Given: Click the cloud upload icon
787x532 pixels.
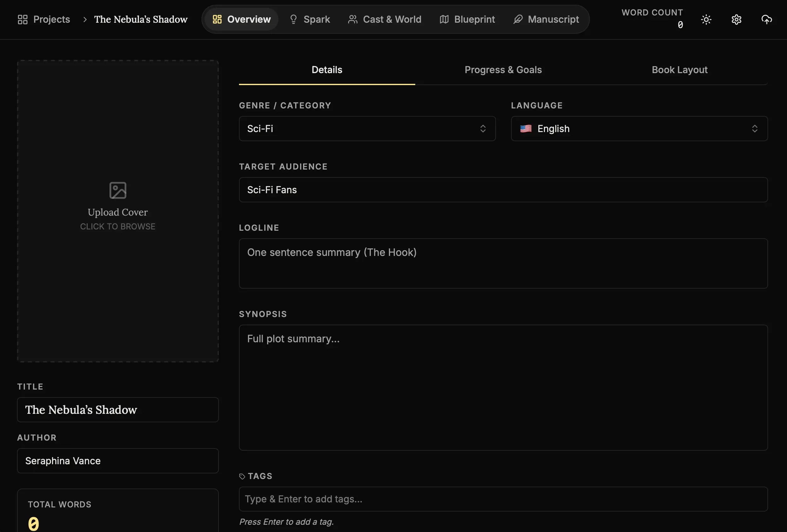Looking at the screenshot, I should click(x=766, y=19).
